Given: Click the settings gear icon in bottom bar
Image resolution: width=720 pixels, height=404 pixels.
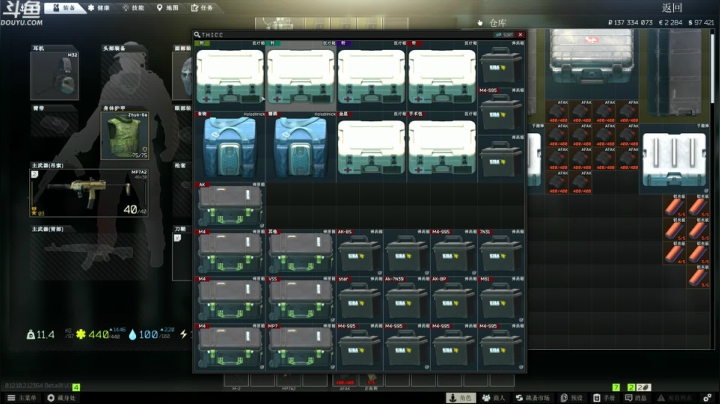Looking at the screenshot, I should pyautogui.click(x=708, y=398).
